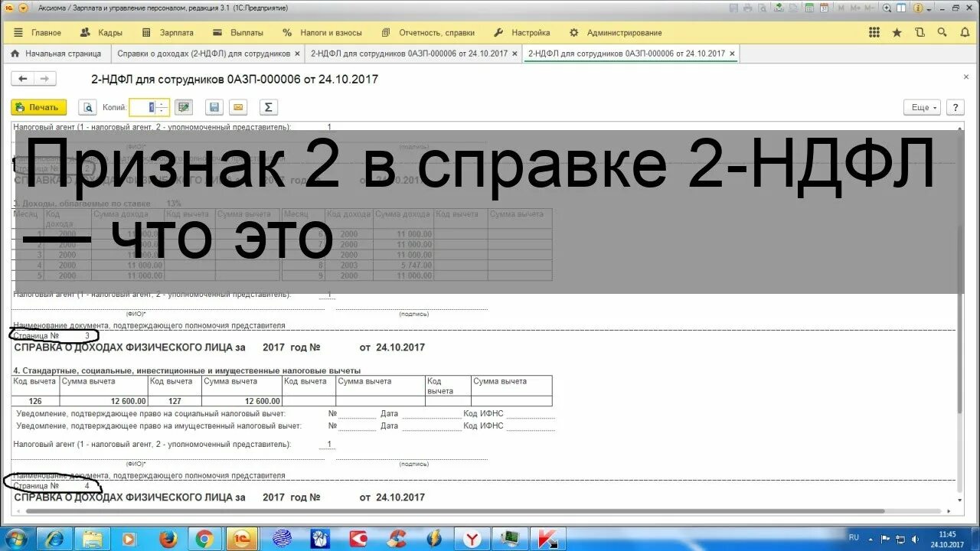This screenshot has width=980, height=551.
Task: Open print preview with the magnifier-page icon
Action: [88, 107]
